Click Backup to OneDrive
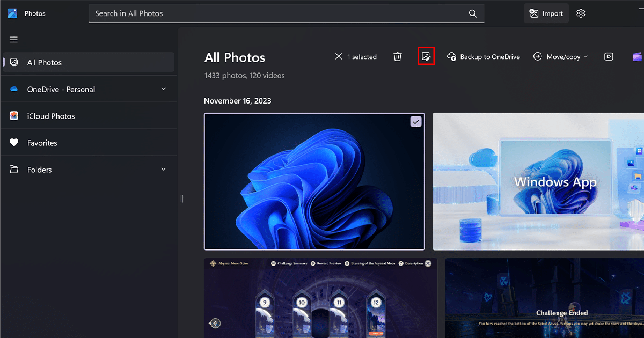 [x=484, y=57]
